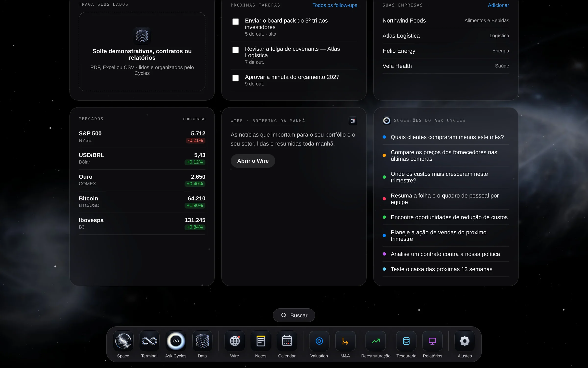Open the Data app in the dock
588x368 pixels.
[202, 341]
